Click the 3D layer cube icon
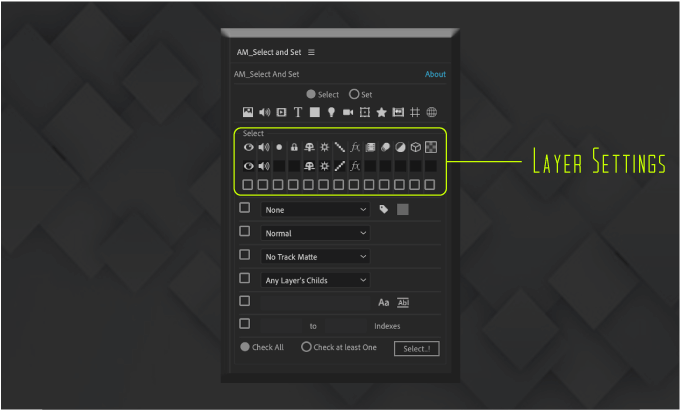This screenshot has width=680, height=410. pos(415,147)
